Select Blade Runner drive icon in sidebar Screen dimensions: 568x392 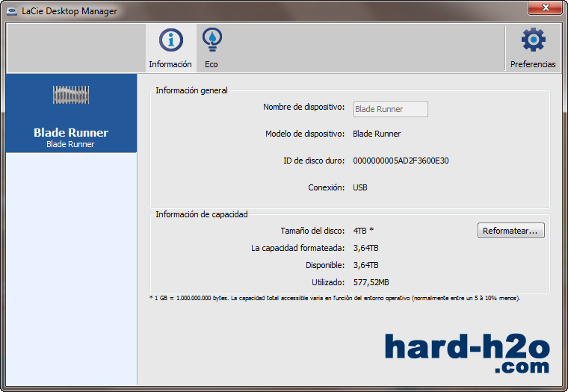click(x=71, y=95)
